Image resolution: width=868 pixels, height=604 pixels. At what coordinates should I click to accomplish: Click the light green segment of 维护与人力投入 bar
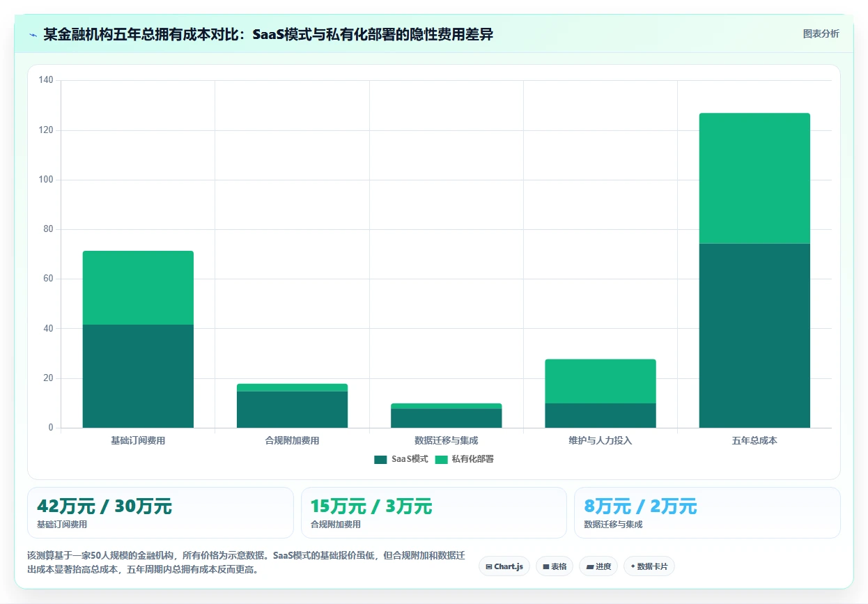tap(600, 381)
